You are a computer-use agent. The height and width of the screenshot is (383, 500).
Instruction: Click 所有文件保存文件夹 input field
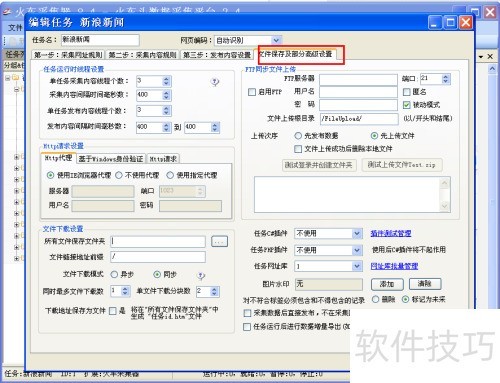coord(158,241)
